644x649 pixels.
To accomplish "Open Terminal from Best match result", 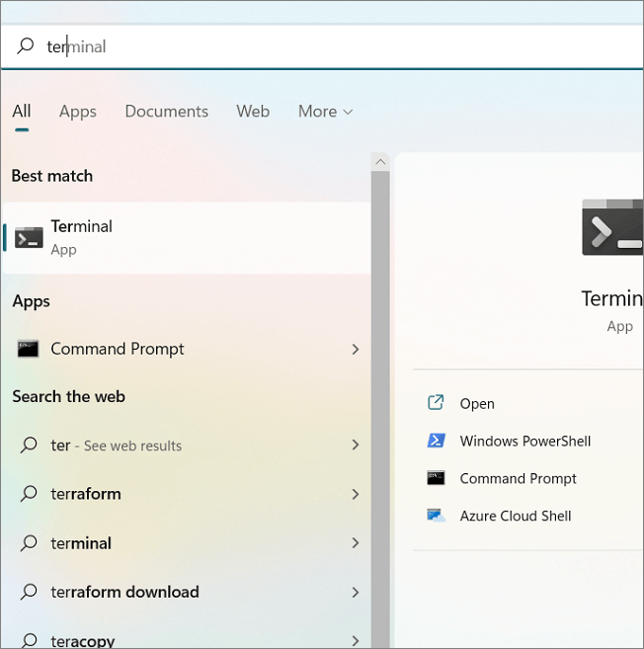I will [187, 238].
